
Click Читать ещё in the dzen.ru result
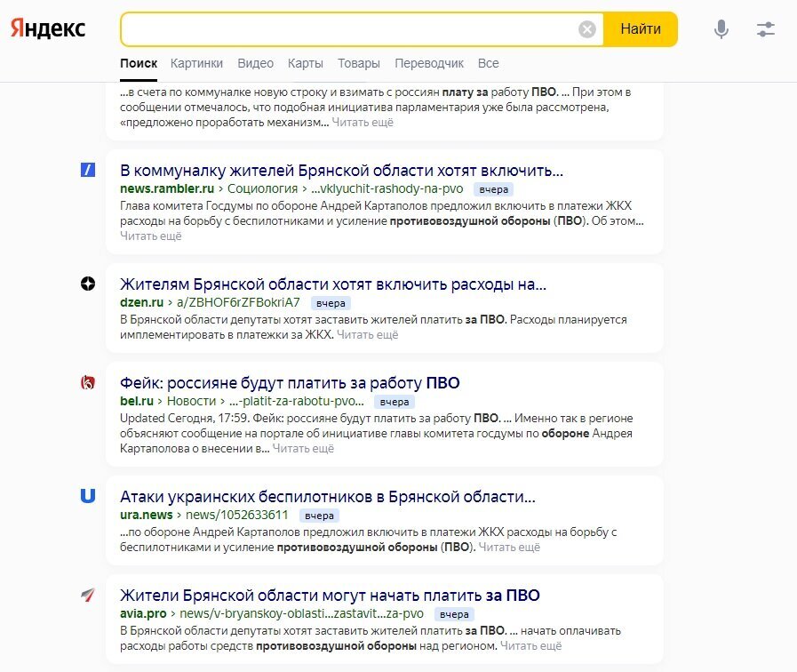(367, 335)
